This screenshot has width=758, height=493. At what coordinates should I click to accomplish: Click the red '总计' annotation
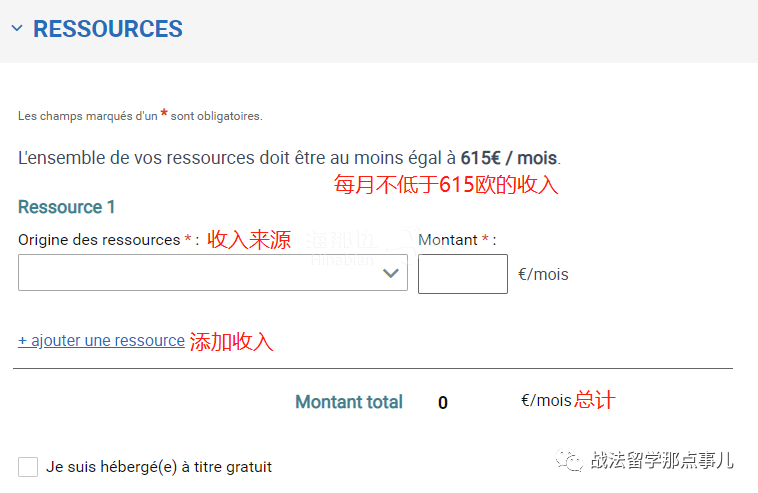[594, 400]
